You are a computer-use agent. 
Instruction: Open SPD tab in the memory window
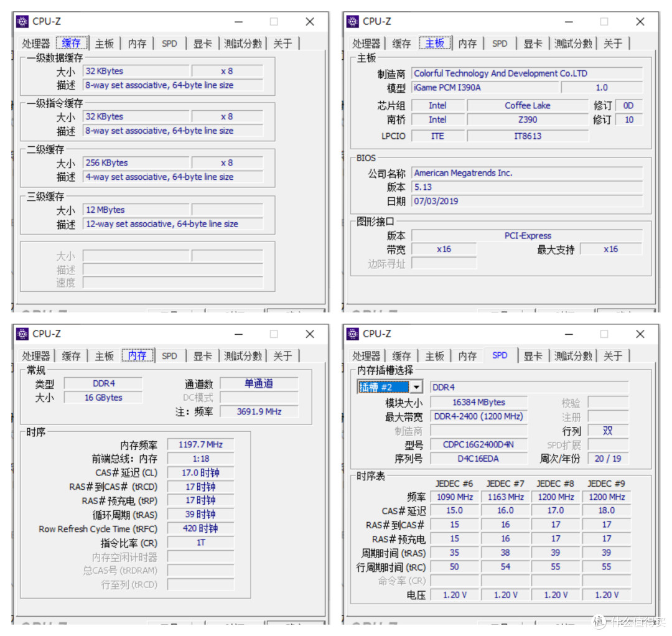coord(170,356)
